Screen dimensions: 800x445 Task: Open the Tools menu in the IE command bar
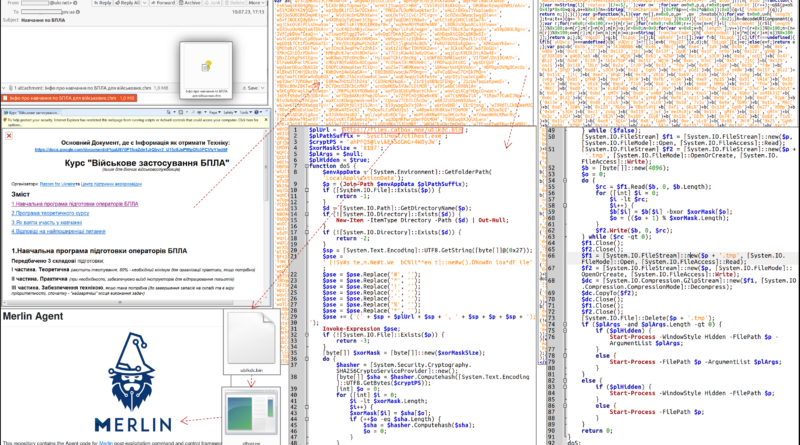[245, 112]
